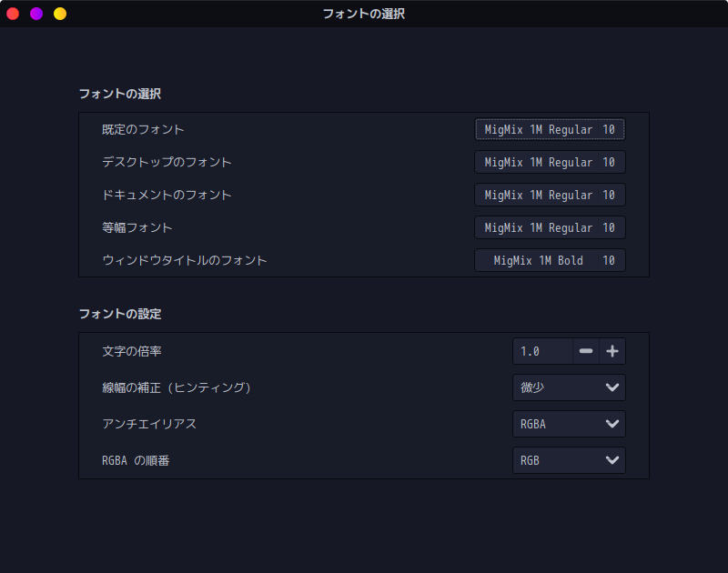Click the フォントの選択 window title bar text

[x=364, y=14]
